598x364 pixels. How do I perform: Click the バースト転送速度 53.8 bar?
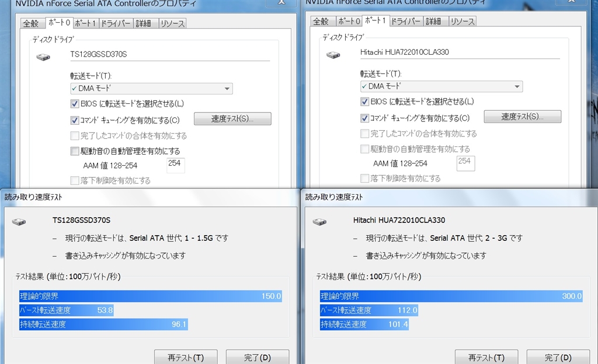pyautogui.click(x=67, y=310)
